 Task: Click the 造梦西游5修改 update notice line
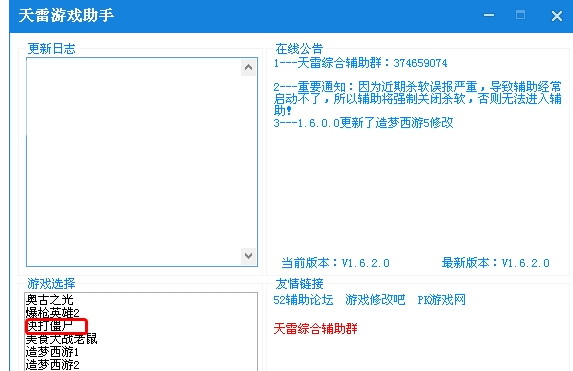point(363,123)
